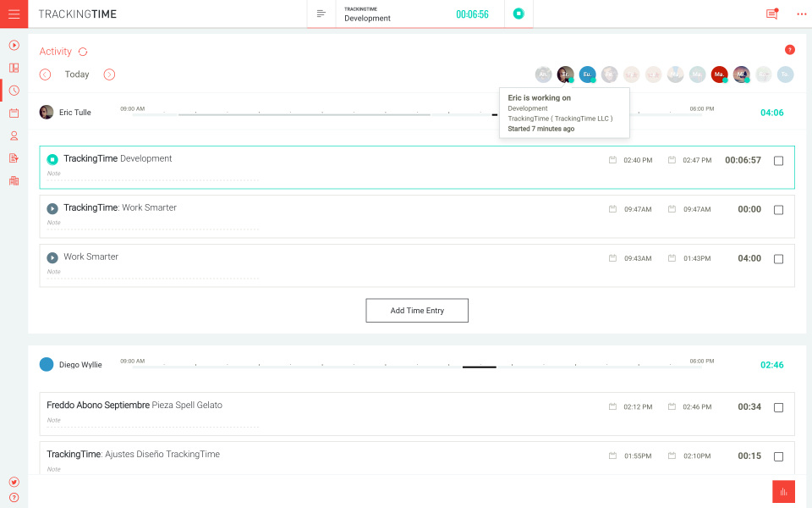Image resolution: width=812 pixels, height=508 pixels.
Task: Open the company building sidebar icon
Action: (x=14, y=181)
